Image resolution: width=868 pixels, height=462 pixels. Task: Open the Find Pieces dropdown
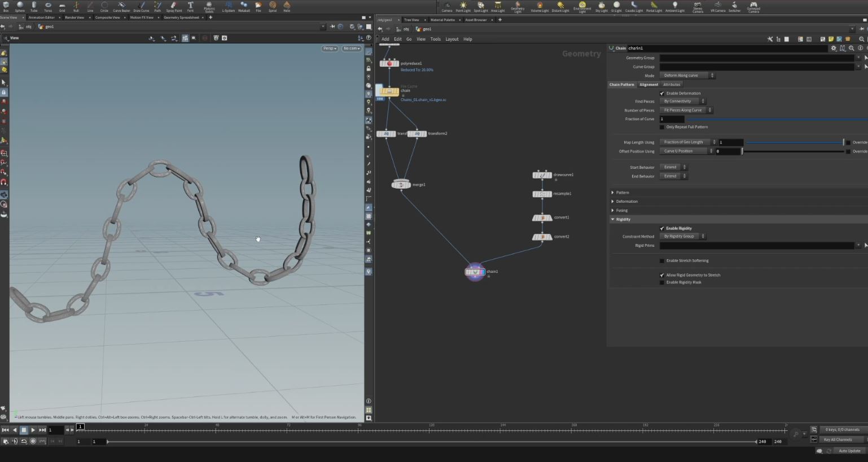[x=682, y=101]
